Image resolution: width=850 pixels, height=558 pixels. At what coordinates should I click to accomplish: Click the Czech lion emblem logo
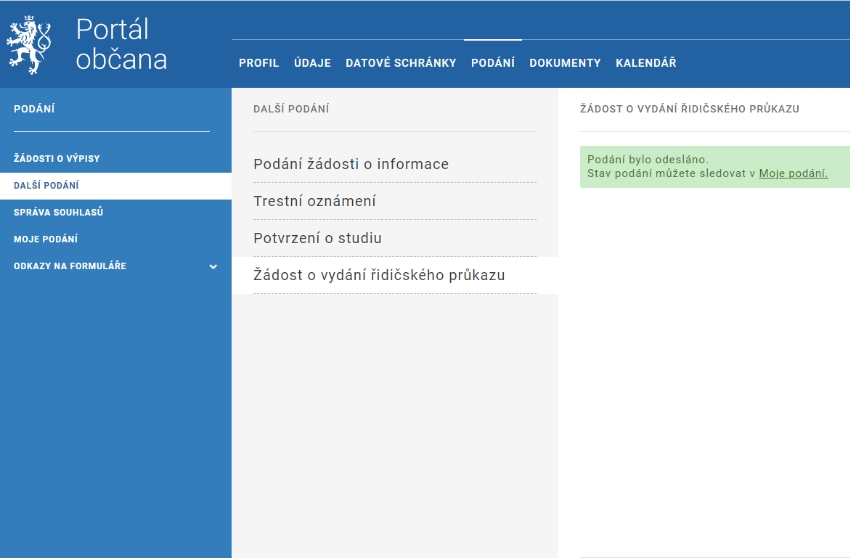click(x=30, y=45)
